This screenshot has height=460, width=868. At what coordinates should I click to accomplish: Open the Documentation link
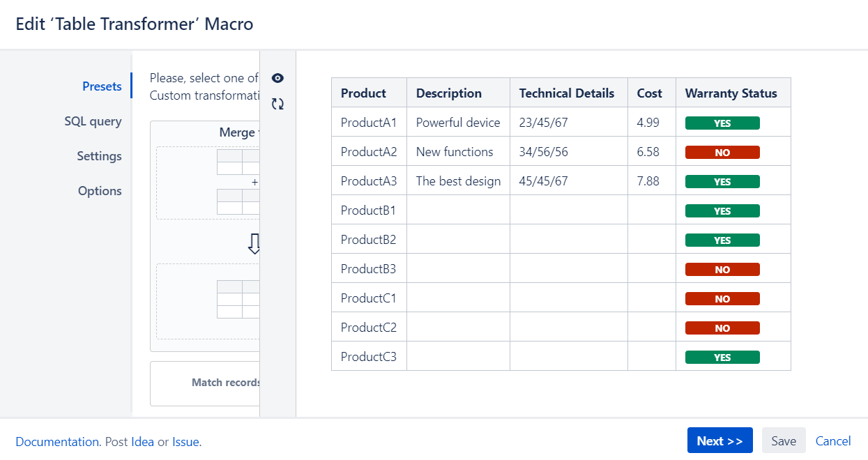(x=56, y=441)
